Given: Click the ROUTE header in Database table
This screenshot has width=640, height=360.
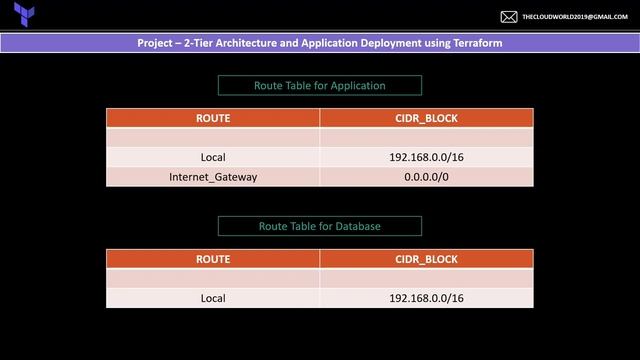Looking at the screenshot, I should pyautogui.click(x=213, y=259).
